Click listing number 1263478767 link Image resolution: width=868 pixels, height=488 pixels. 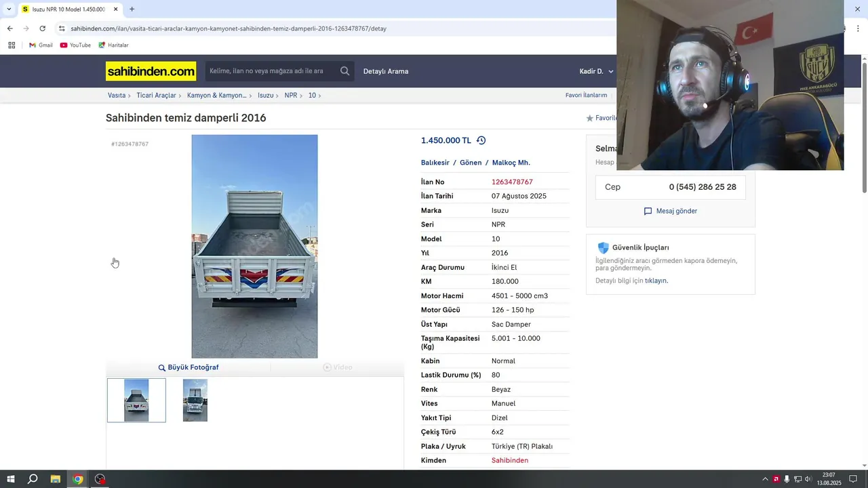(x=512, y=182)
